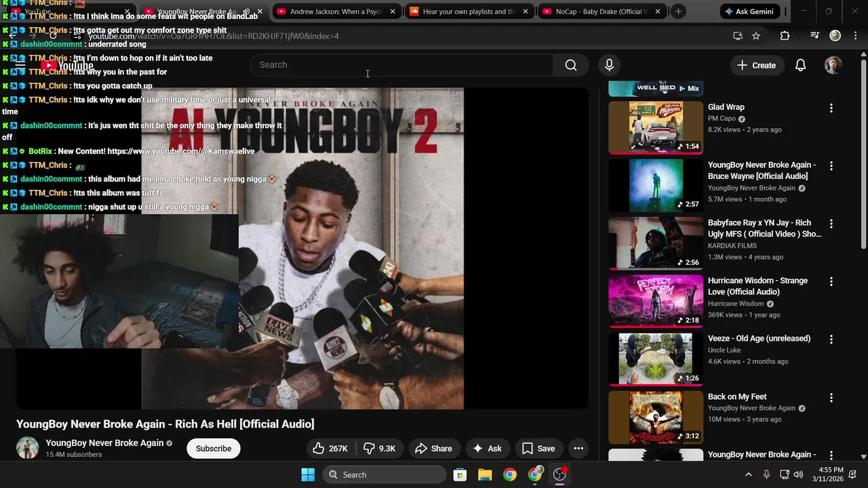Open options menu for Rich Ugly MFS video

(831, 224)
